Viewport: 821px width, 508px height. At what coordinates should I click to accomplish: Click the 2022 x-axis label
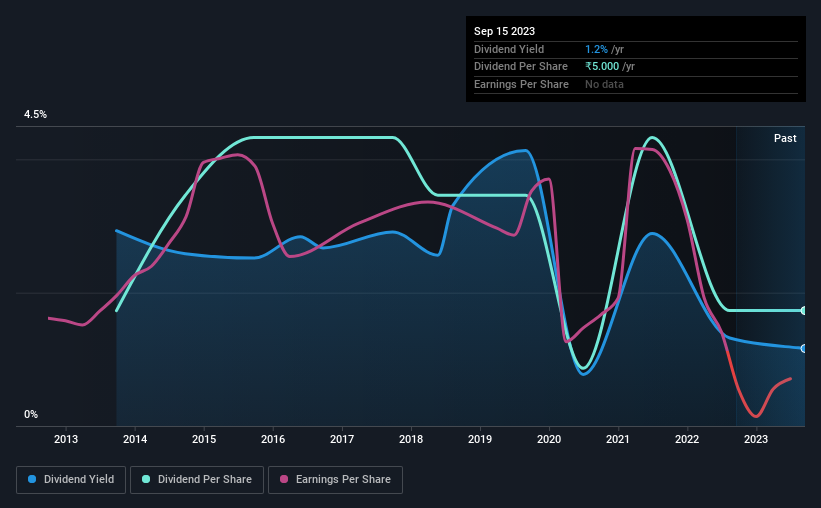coord(687,439)
